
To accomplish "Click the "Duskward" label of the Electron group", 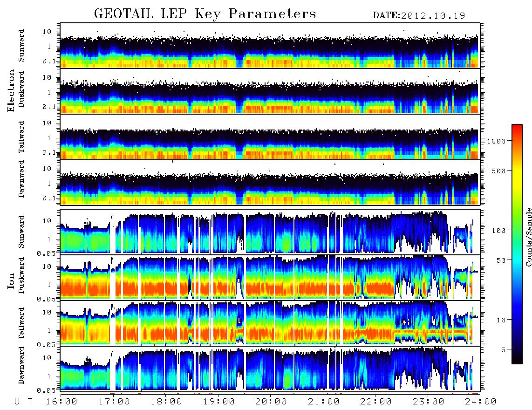I will (21, 89).
